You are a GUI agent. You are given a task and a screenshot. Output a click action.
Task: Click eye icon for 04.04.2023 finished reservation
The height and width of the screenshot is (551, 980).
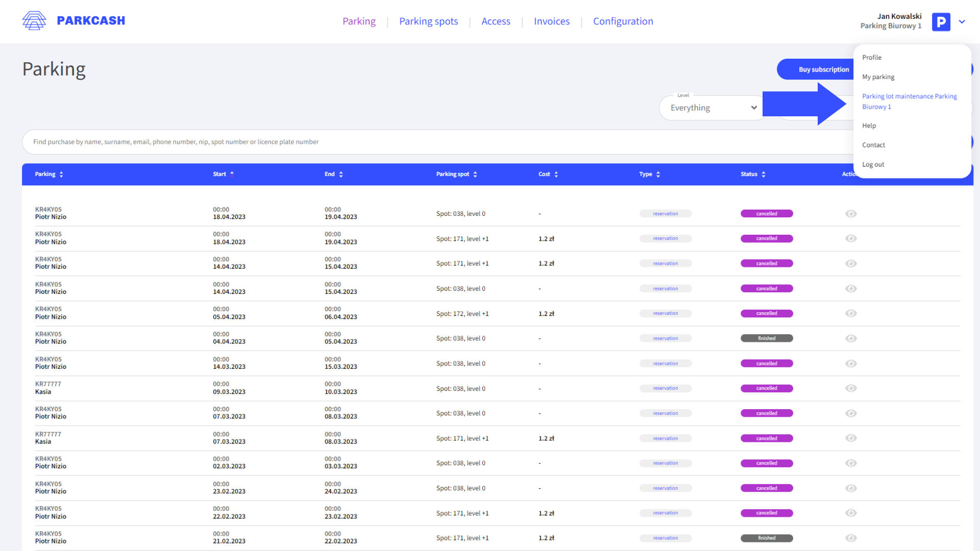(850, 339)
